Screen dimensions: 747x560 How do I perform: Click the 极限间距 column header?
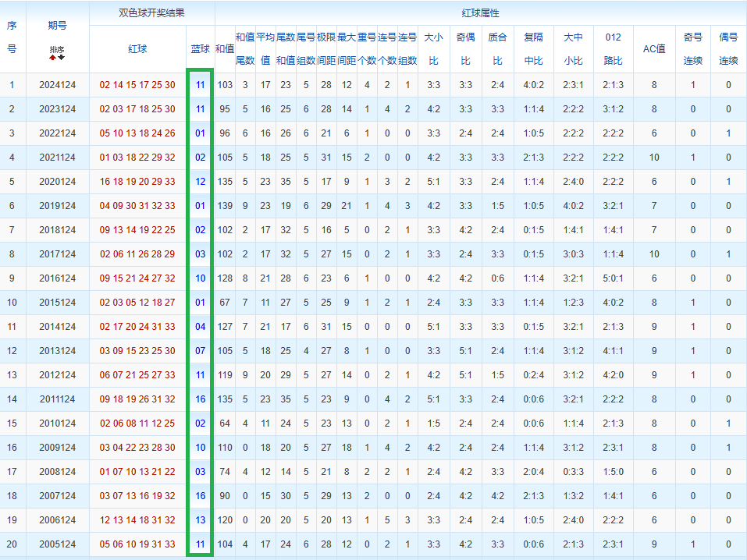326,49
